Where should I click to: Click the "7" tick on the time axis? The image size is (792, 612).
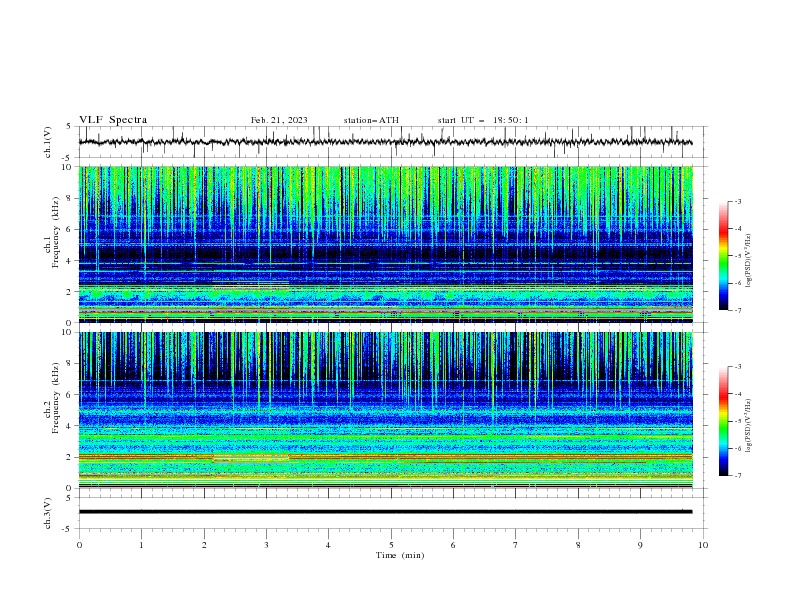tap(516, 545)
